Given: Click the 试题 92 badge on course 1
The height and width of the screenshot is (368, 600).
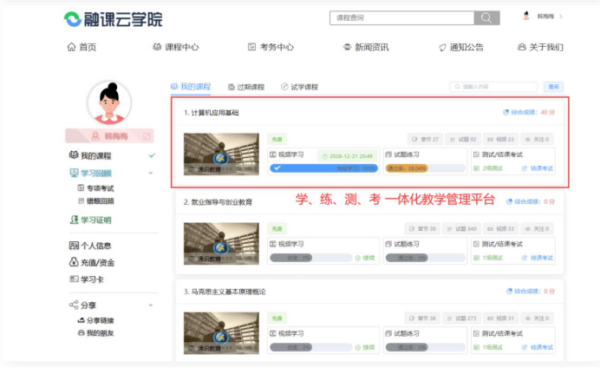Looking at the screenshot, I should 463,139.
